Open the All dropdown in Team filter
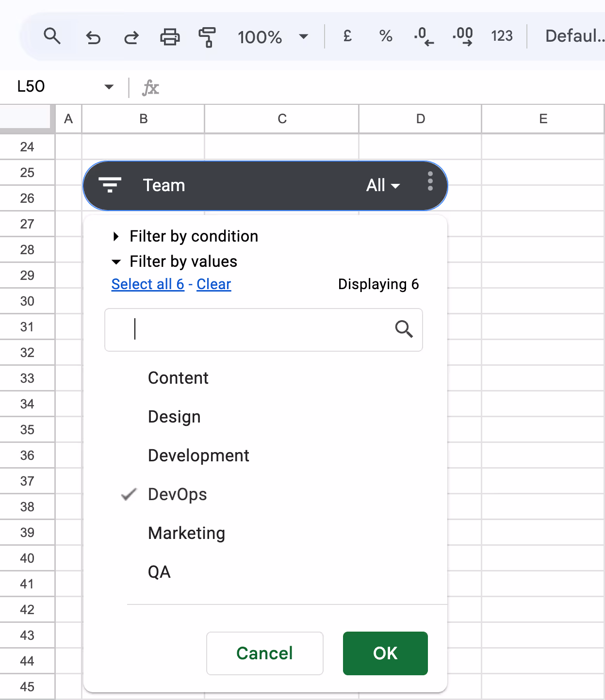Screen dimensions: 605x700 click(x=383, y=185)
